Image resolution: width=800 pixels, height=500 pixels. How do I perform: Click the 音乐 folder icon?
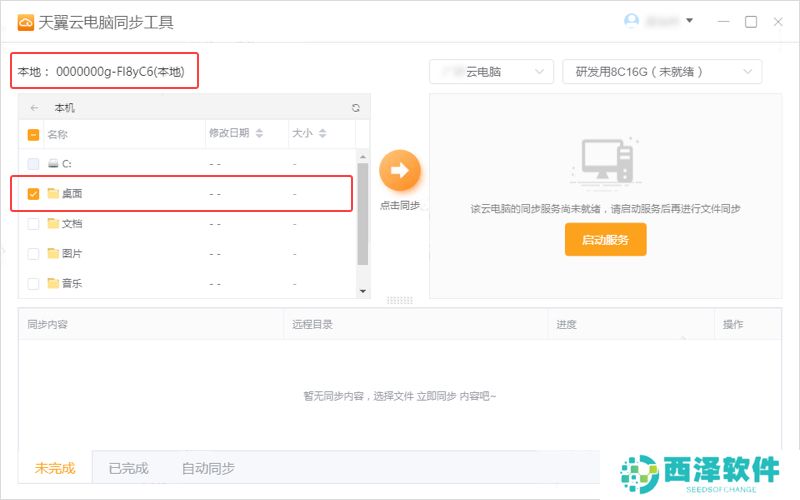[53, 283]
